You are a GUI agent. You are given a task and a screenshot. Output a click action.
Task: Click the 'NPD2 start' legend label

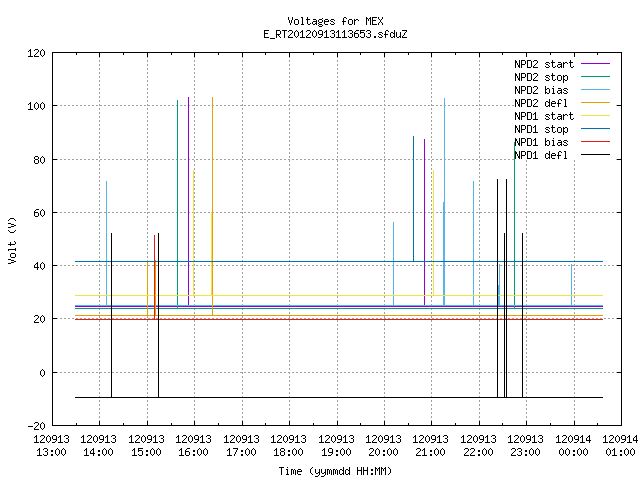[x=544, y=64]
